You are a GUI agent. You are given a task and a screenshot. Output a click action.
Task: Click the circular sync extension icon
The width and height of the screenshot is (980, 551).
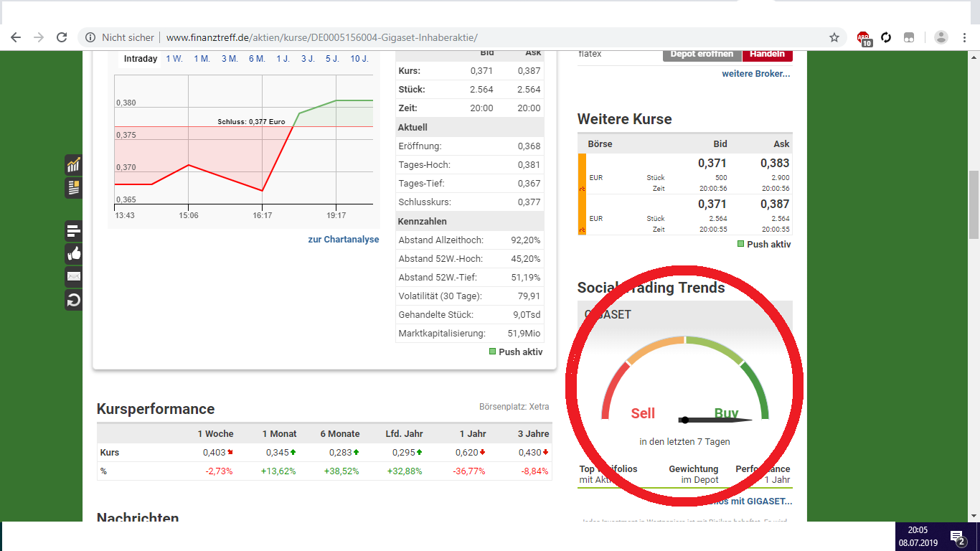click(886, 37)
